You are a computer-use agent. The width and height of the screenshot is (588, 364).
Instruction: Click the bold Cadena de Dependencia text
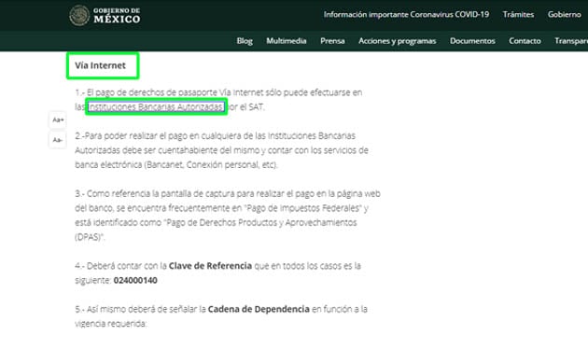(259, 309)
